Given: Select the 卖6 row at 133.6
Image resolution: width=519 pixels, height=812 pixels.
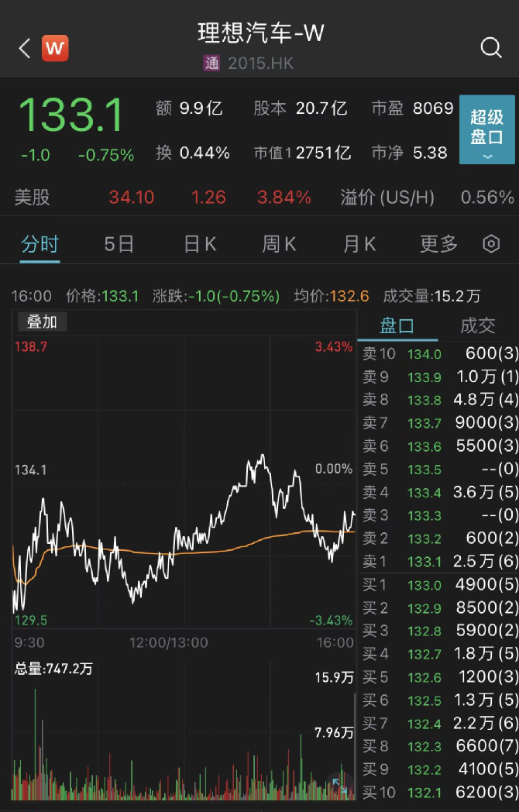Looking at the screenshot, I should 438,446.
